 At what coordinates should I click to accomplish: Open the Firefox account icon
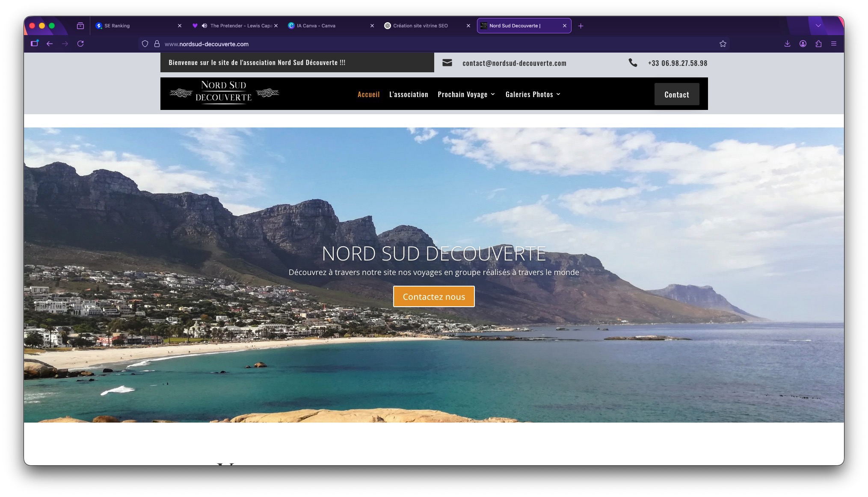pos(803,44)
